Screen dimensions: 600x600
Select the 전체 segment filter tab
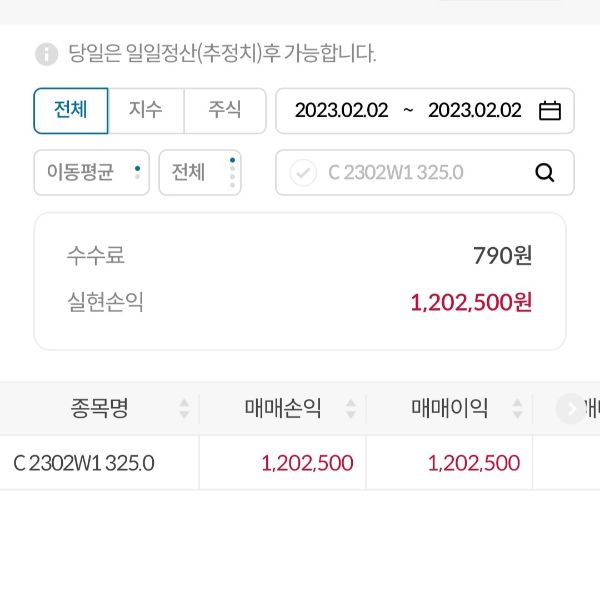[x=71, y=110]
